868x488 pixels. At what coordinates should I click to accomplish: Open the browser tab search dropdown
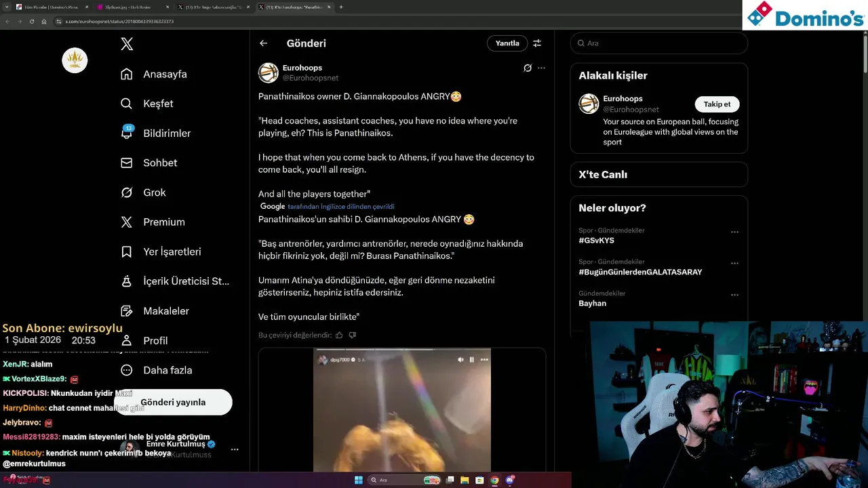5,7
